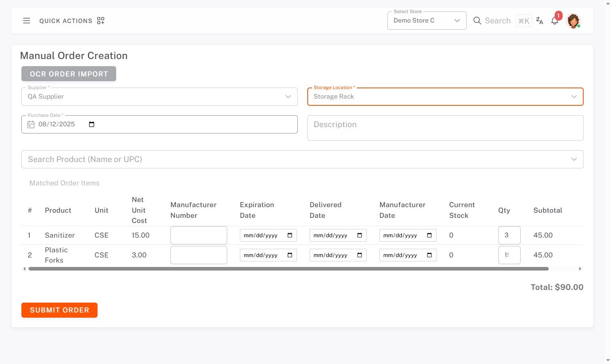Open Plastic Forks Delivered Date calendar picker
This screenshot has height=364, width=611.
click(360, 255)
